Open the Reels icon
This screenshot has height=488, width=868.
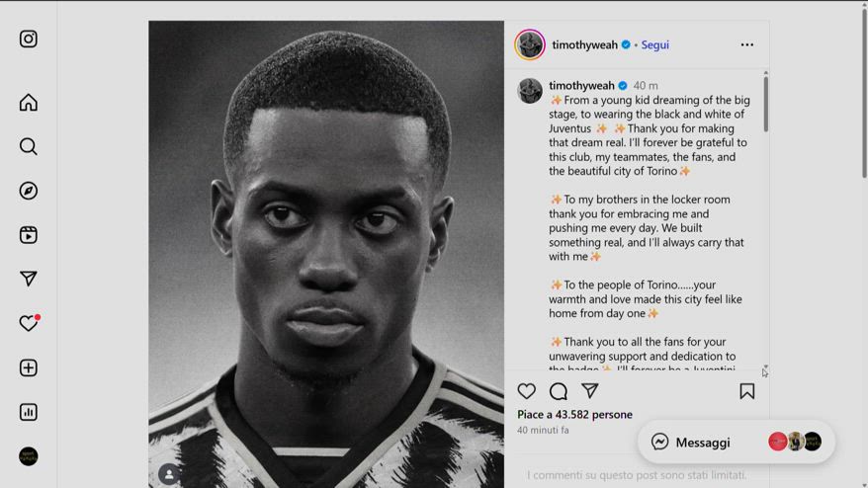click(29, 235)
